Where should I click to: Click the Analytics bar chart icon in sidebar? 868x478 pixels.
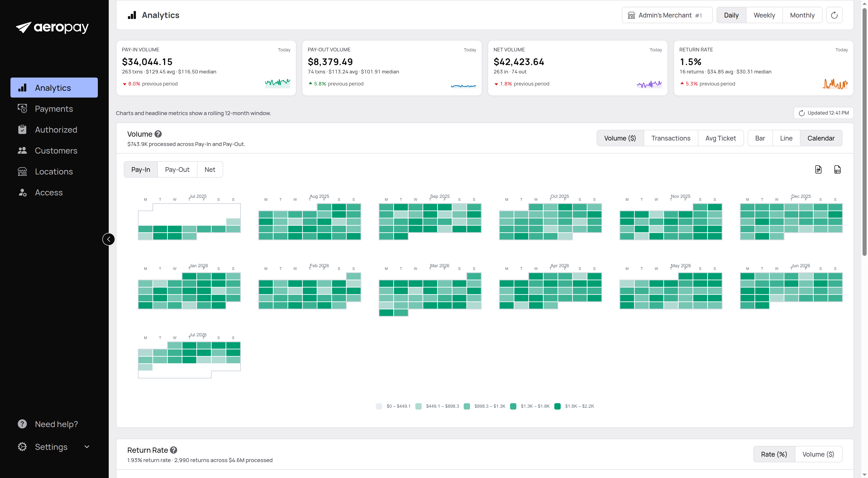coord(22,88)
